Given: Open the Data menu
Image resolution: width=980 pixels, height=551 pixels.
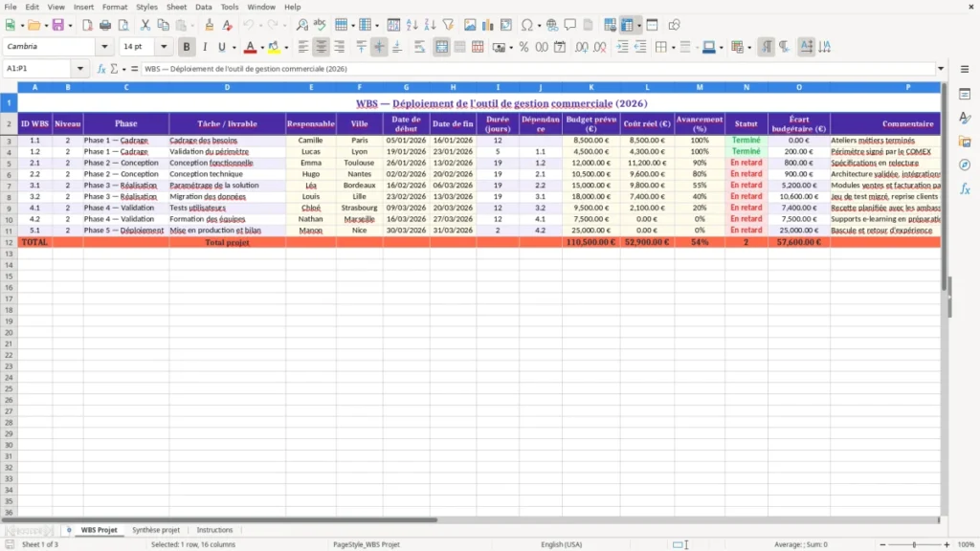Looking at the screenshot, I should click(x=203, y=7).
